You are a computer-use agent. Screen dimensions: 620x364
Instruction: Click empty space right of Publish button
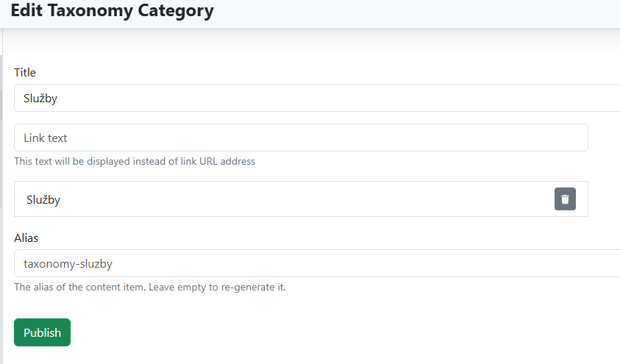294,332
